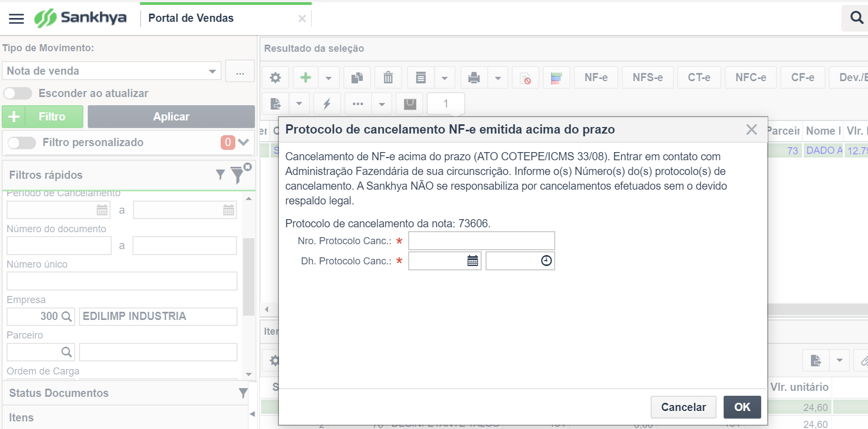Switch to the Portal de Vendas tab
The width and height of the screenshot is (868, 429).
tap(191, 18)
